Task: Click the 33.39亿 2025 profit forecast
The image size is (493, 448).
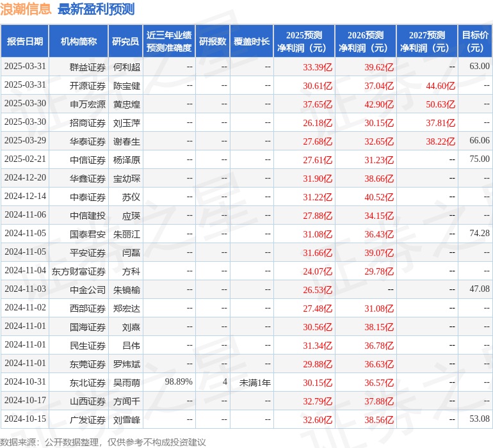Action: coord(318,67)
